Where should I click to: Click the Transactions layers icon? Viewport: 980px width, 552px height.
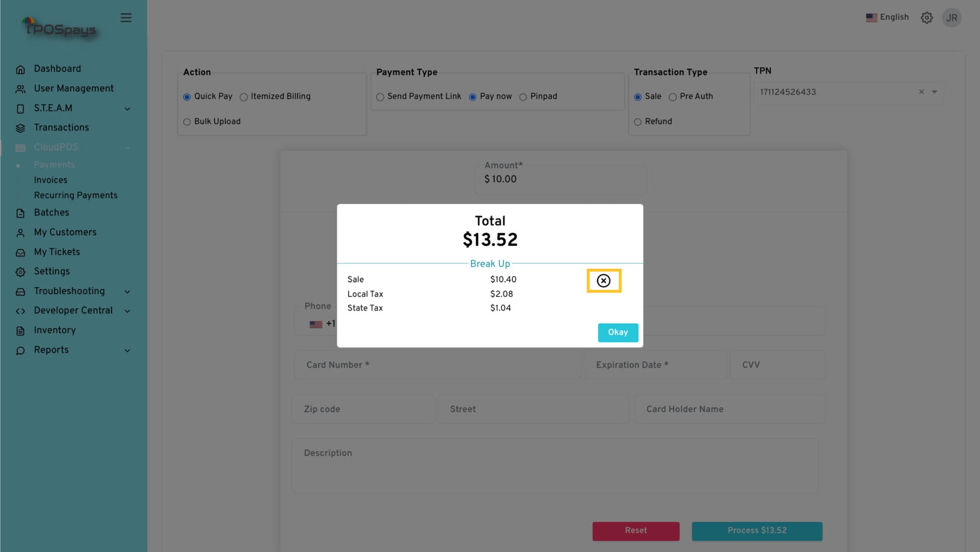[x=20, y=128]
